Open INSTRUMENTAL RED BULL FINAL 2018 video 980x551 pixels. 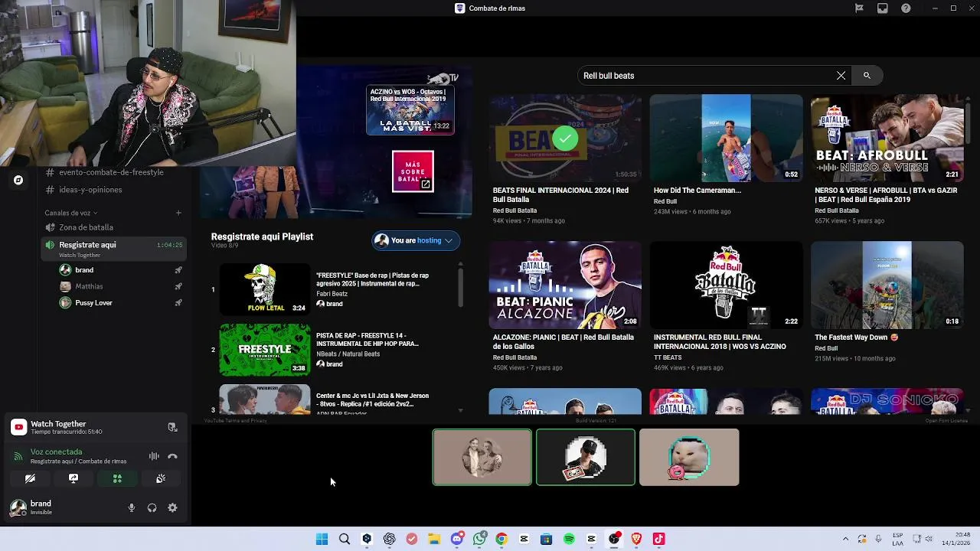[x=726, y=285]
